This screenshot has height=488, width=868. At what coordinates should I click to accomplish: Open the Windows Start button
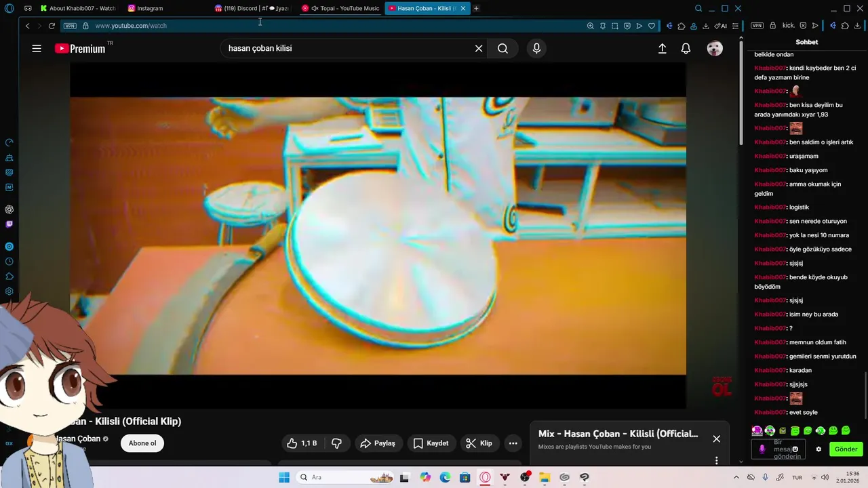pyautogui.click(x=283, y=477)
